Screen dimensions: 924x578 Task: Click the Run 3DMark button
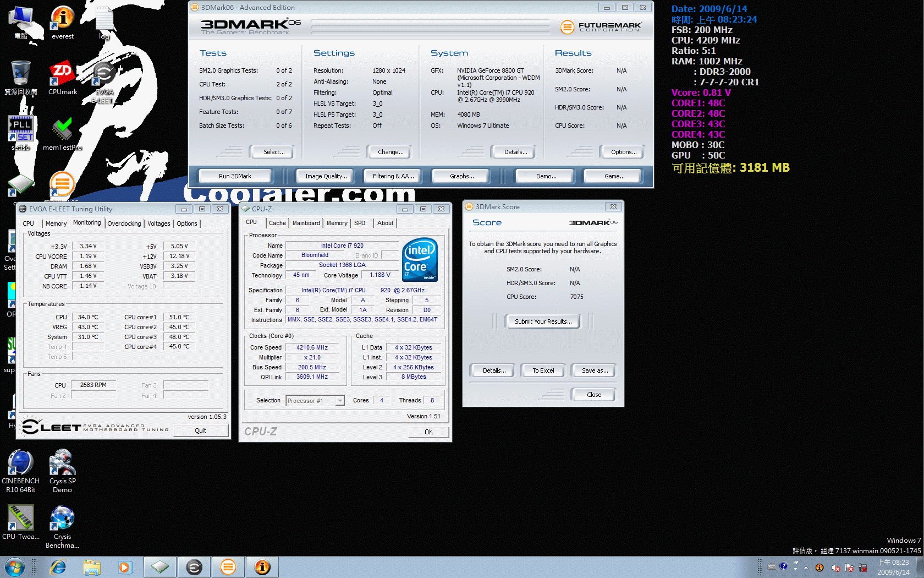pos(235,176)
